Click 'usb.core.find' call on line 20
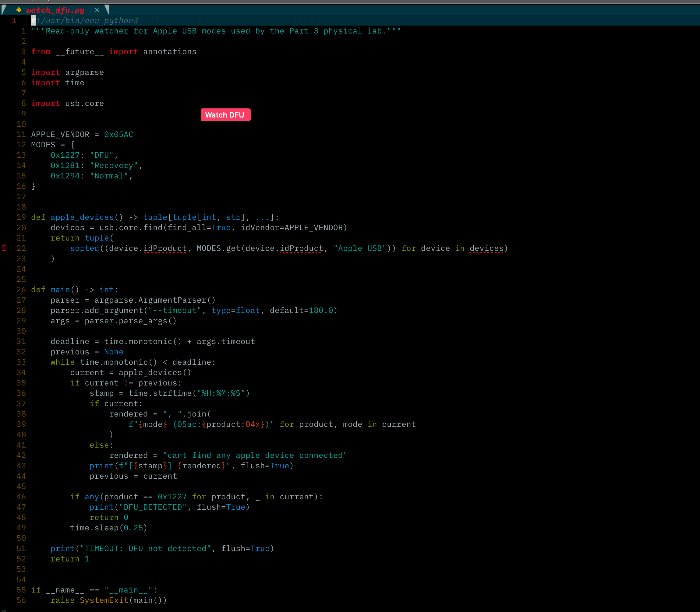This screenshot has height=612, width=700. tap(131, 227)
